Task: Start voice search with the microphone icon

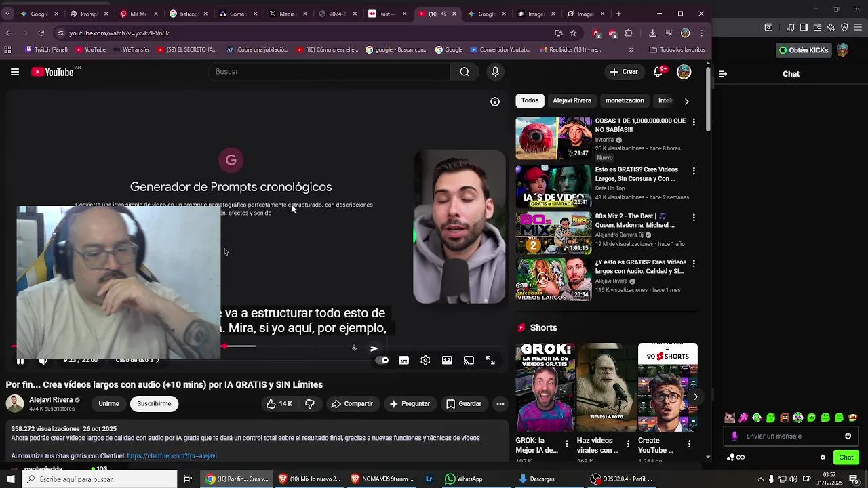Action: click(x=495, y=72)
